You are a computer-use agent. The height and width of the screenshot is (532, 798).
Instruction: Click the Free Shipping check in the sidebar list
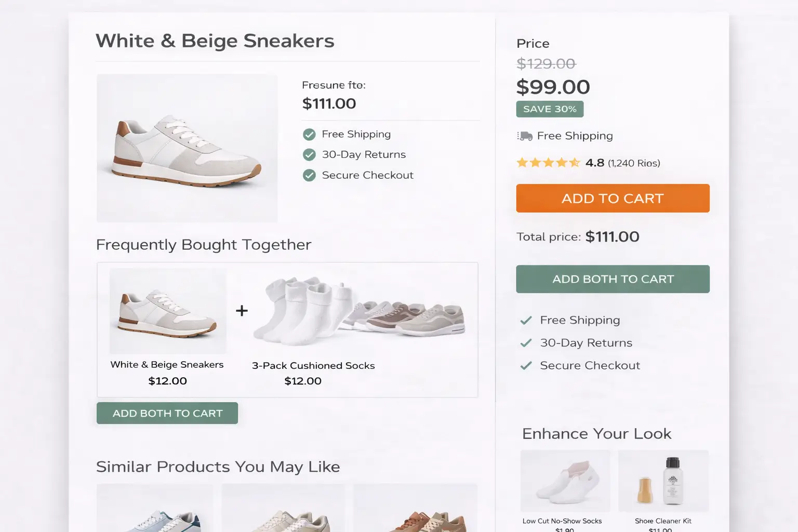click(526, 320)
